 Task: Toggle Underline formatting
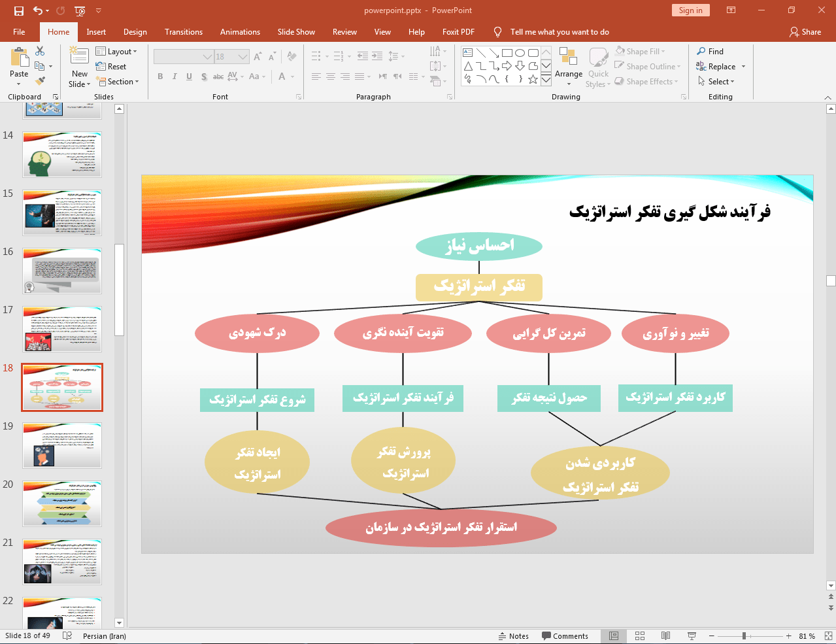(189, 76)
